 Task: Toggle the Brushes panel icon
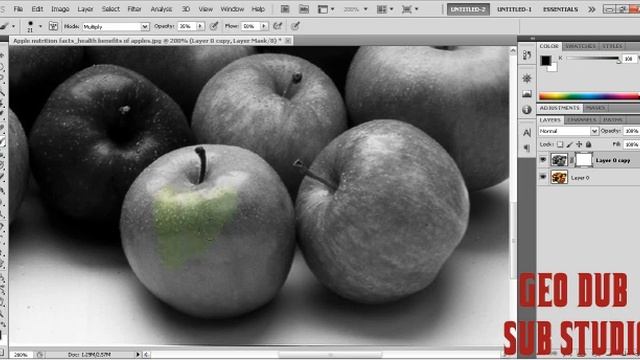[x=53, y=26]
